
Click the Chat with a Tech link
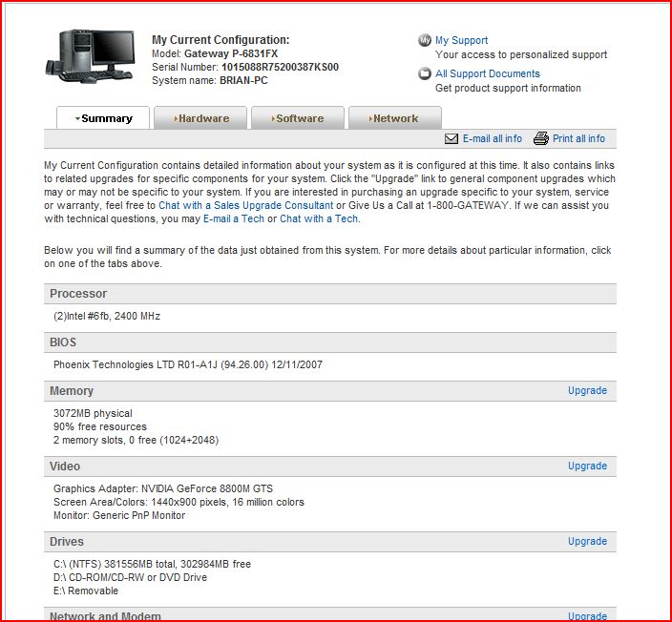319,218
